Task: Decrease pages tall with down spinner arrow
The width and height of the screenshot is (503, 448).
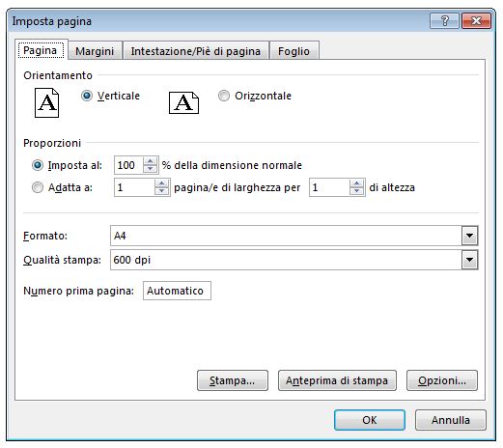Action: click(x=356, y=191)
